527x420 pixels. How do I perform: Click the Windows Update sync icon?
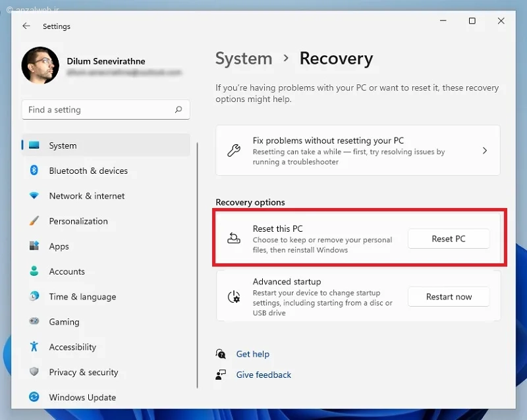[34, 397]
